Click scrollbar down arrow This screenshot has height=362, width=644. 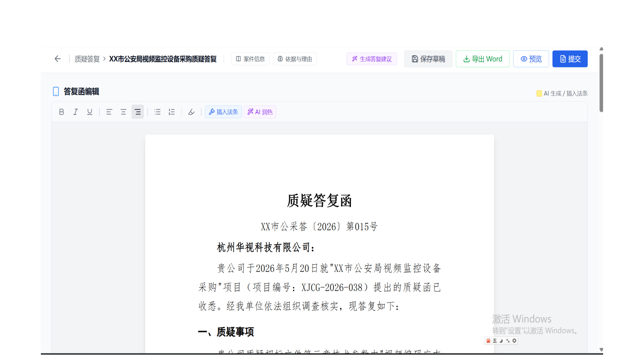click(601, 350)
